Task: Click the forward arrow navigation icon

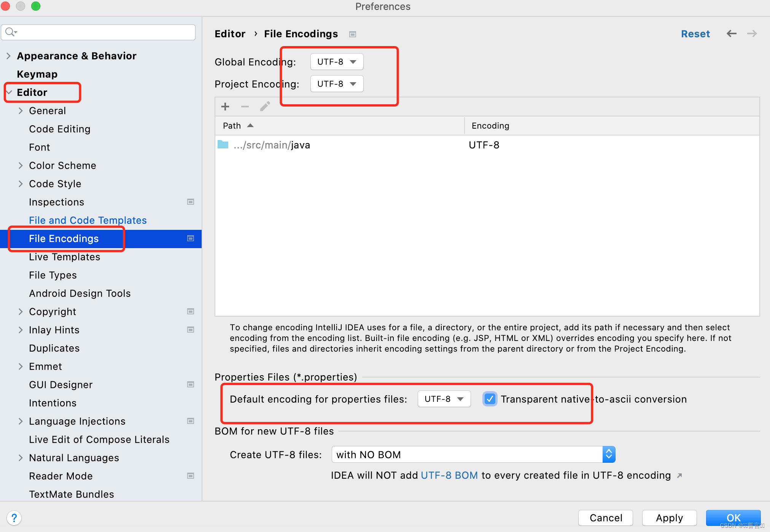Action: pyautogui.click(x=752, y=34)
